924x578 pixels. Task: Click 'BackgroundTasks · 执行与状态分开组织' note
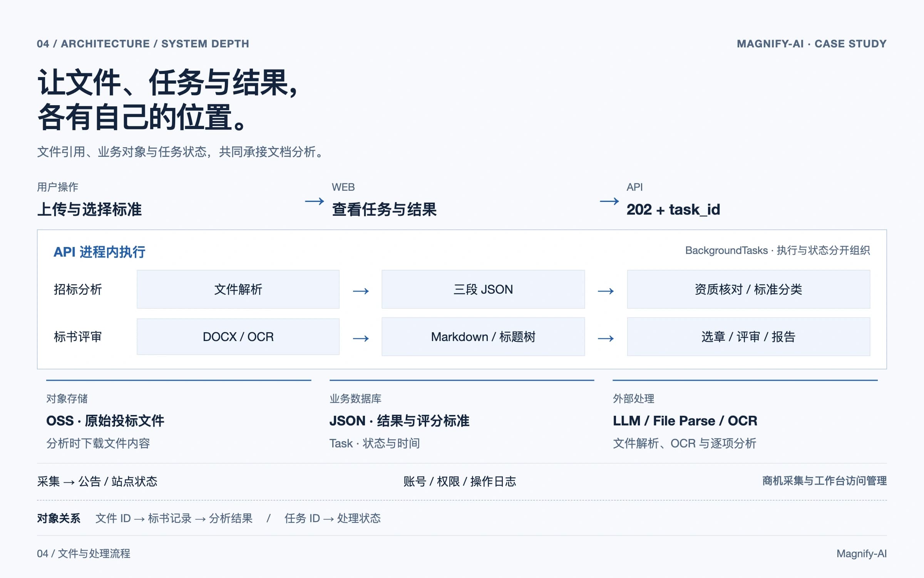778,250
